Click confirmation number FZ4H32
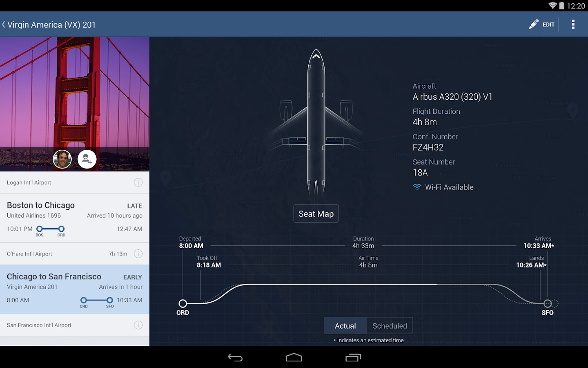588x368 pixels. [428, 147]
